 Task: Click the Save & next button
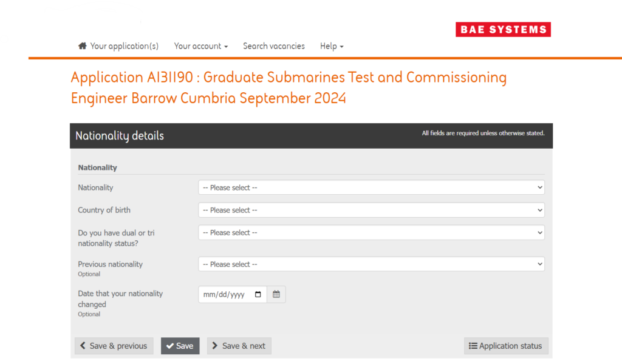pyautogui.click(x=239, y=346)
